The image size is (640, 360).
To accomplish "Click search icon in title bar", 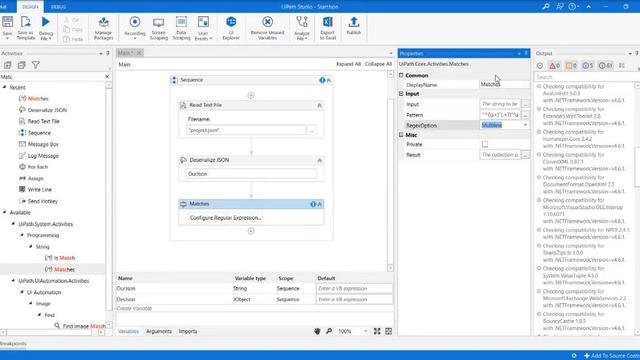I will coord(546,7).
